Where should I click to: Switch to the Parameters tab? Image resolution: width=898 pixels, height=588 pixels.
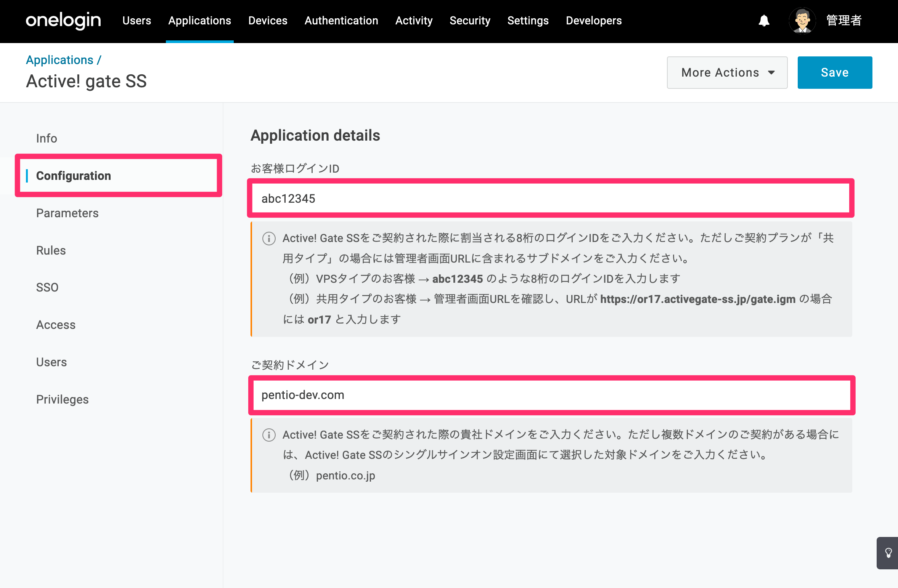coord(67,213)
